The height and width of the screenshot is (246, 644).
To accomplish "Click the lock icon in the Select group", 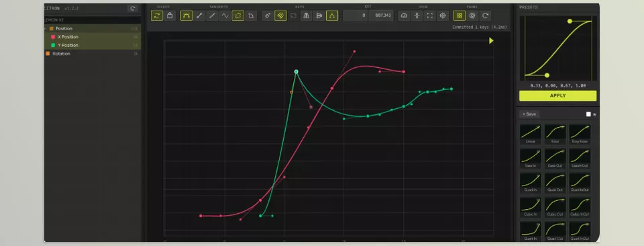I will 170,15.
